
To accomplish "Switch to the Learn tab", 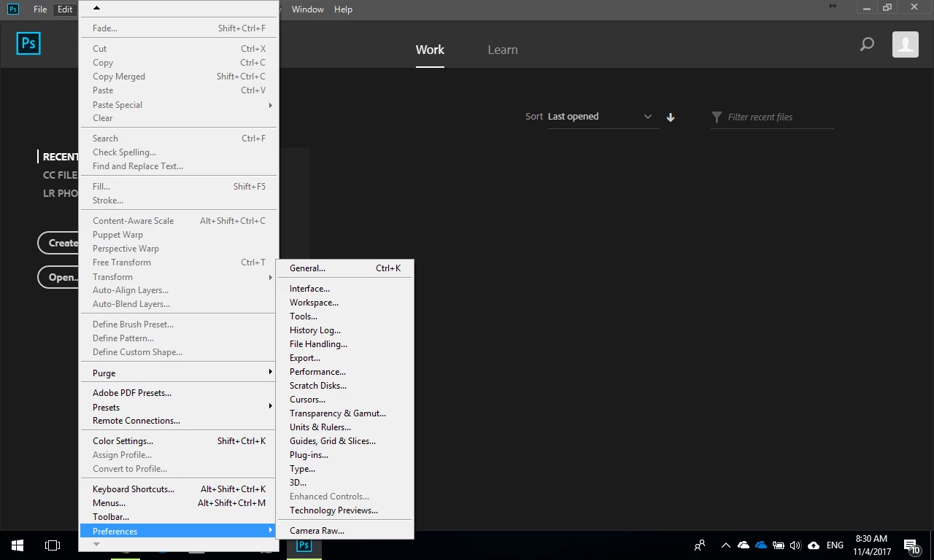I will 503,50.
